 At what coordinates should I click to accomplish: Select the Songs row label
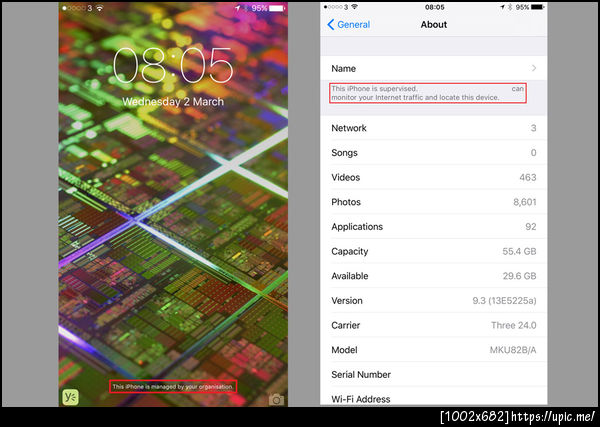[x=344, y=153]
